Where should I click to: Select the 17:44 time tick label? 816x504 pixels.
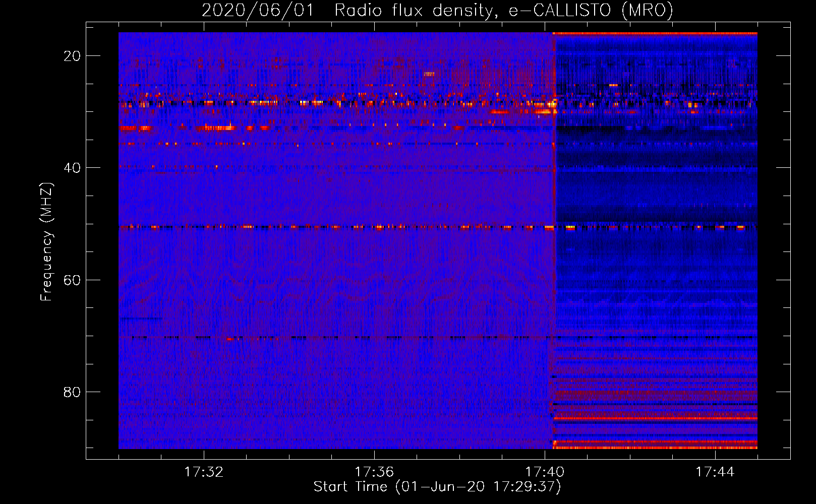(715, 472)
